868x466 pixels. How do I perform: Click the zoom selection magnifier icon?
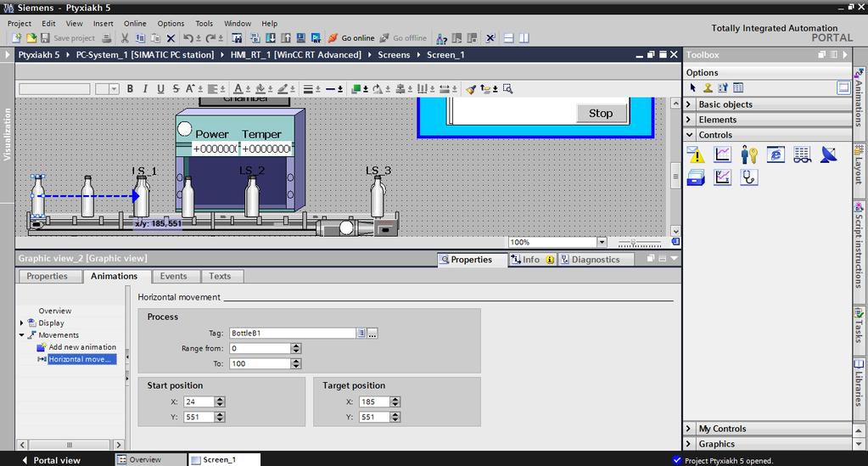[507, 88]
